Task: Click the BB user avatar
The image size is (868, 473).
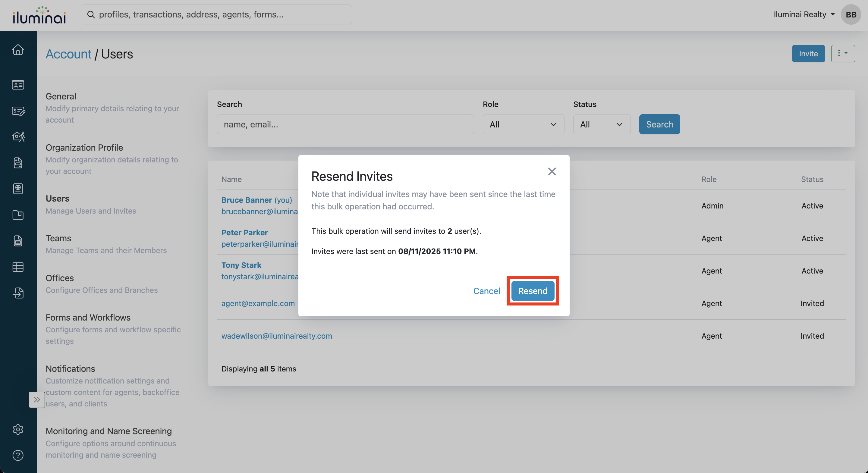Action: (851, 14)
